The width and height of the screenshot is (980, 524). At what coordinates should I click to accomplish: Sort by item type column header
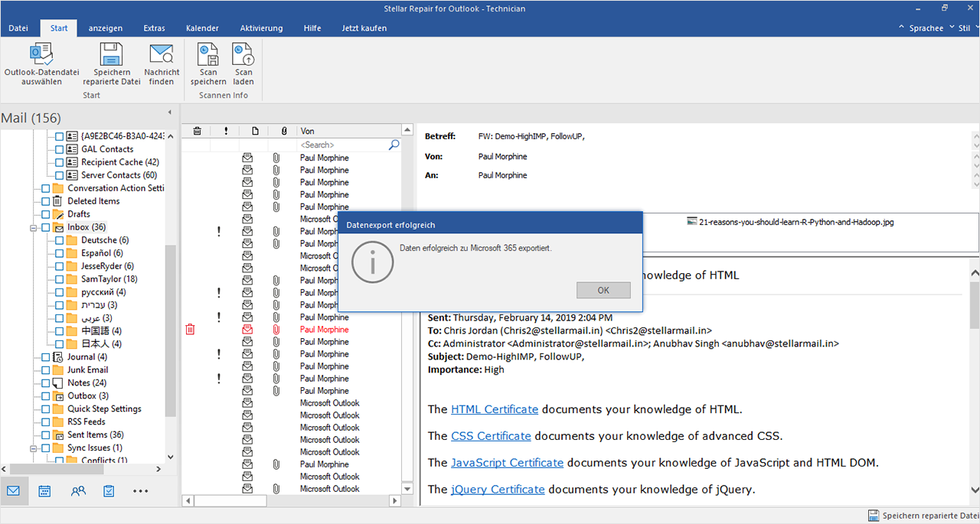[255, 131]
